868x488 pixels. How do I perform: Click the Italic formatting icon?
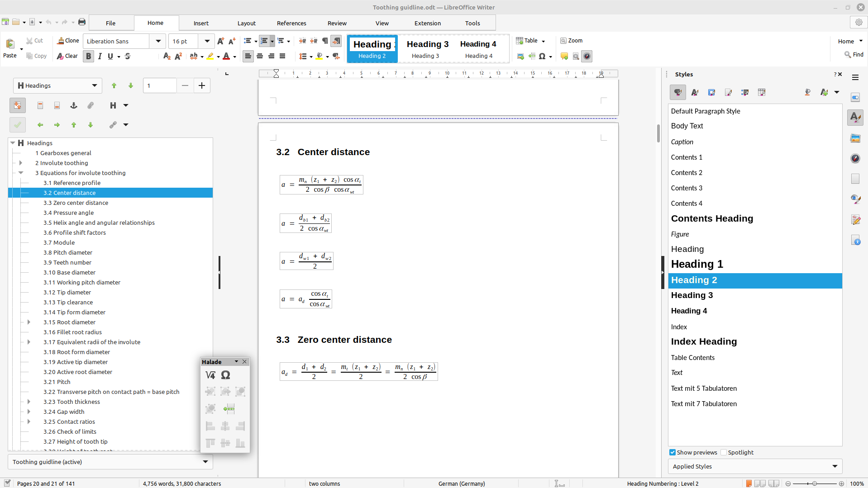(100, 56)
